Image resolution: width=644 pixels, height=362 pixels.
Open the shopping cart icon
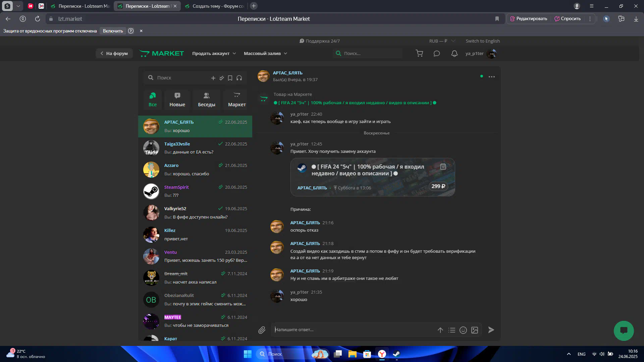point(419,53)
